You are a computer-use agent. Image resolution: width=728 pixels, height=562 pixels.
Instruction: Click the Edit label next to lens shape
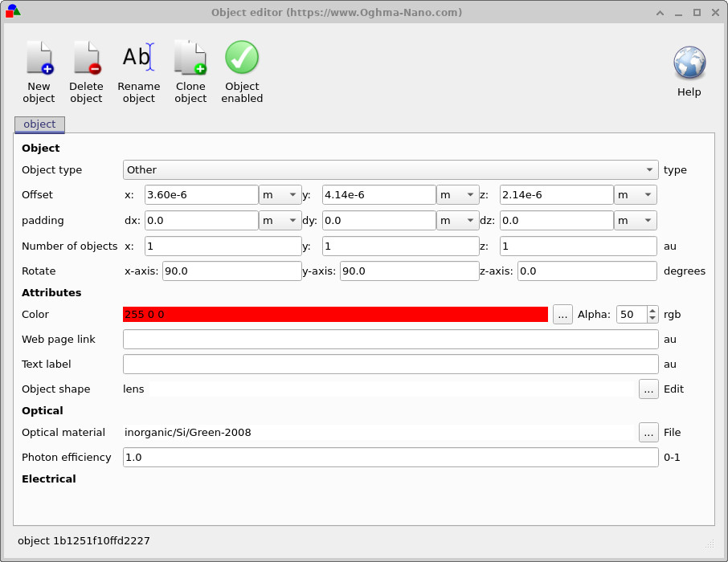tap(673, 389)
